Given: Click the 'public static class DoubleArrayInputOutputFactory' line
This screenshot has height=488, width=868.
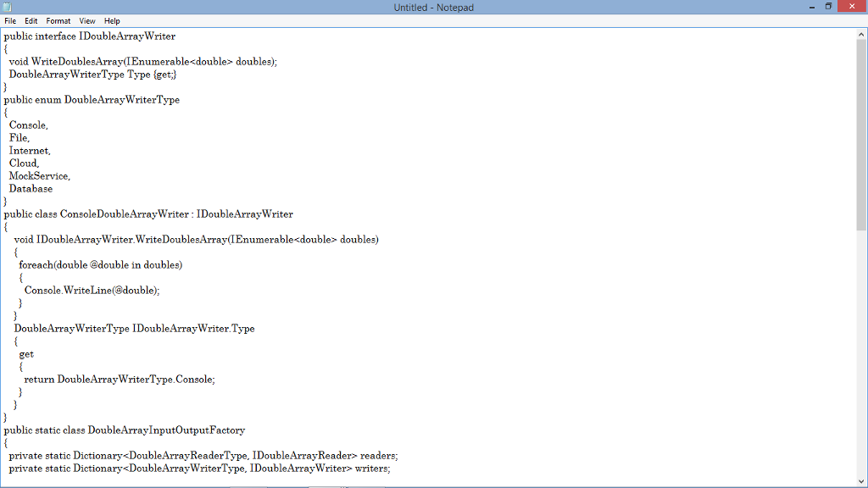Looking at the screenshot, I should 125,431.
